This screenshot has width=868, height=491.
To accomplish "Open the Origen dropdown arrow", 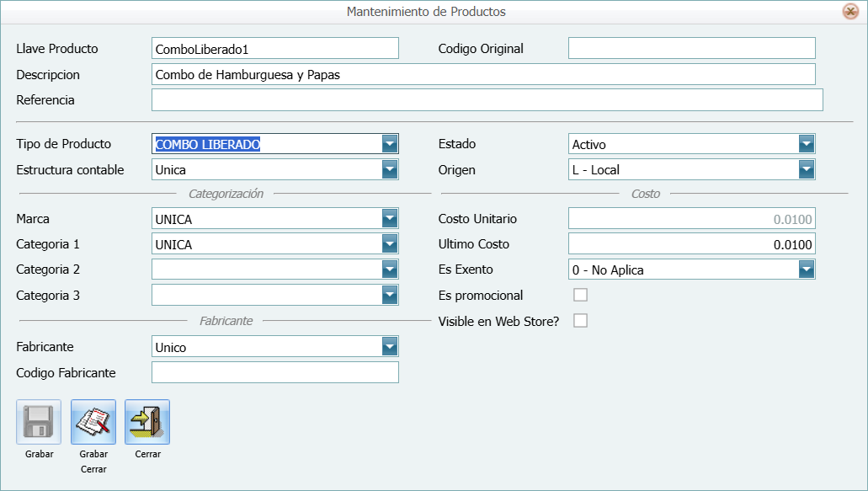I will (x=807, y=170).
